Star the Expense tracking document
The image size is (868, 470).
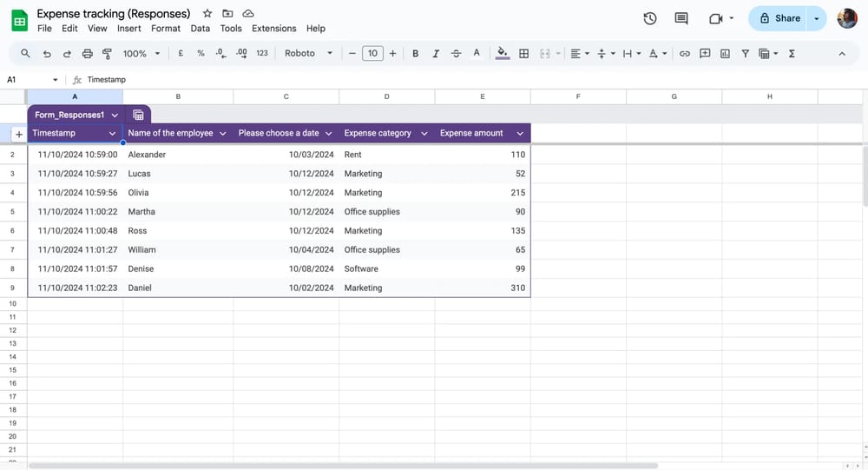click(x=207, y=14)
